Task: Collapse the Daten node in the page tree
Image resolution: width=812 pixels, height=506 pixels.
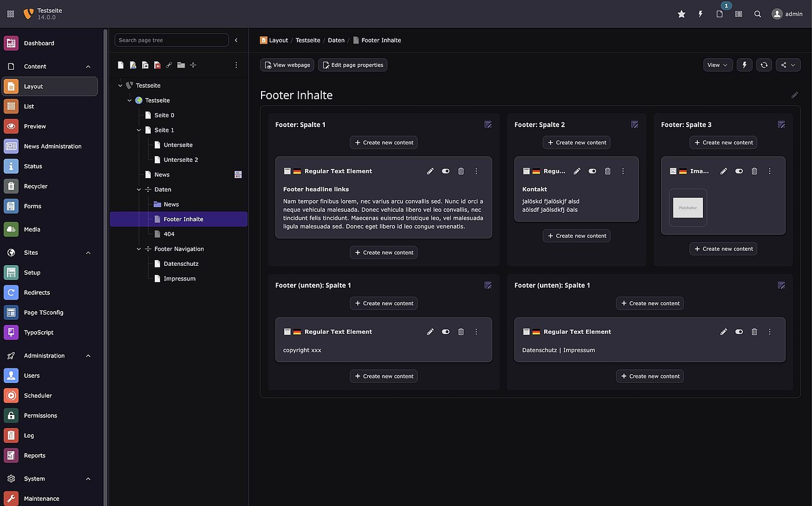Action: coord(138,189)
